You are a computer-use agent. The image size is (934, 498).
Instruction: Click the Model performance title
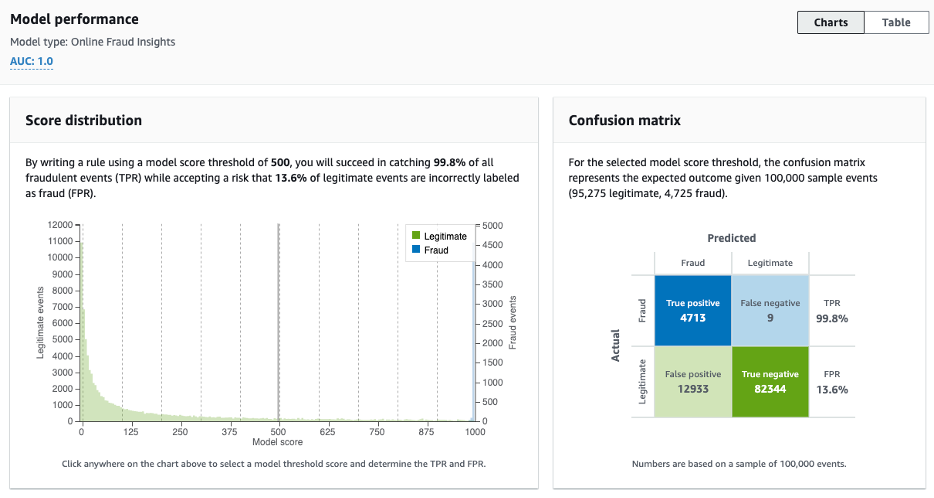pos(75,20)
